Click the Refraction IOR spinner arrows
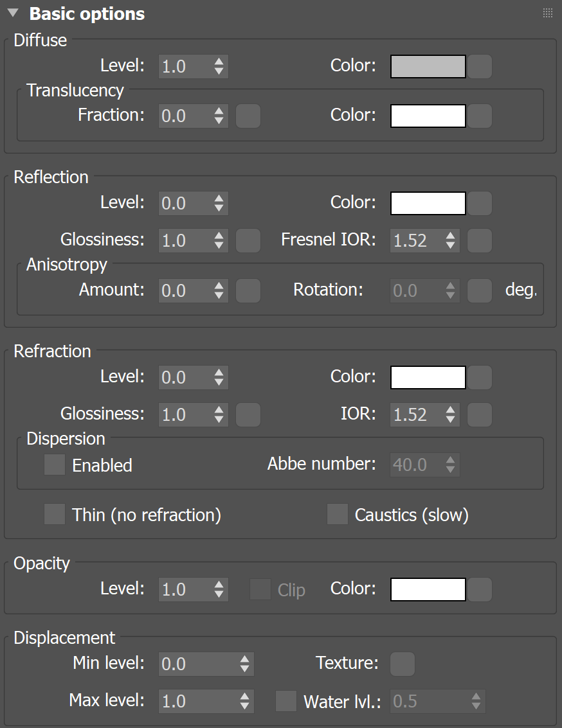Image resolution: width=562 pixels, height=728 pixels. click(x=451, y=414)
